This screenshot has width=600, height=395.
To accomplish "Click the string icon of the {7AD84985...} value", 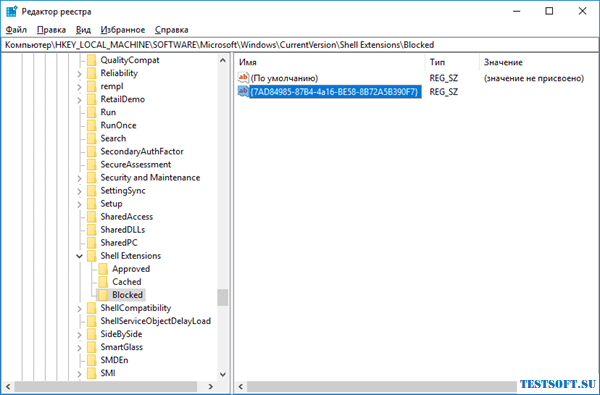I will [x=243, y=91].
